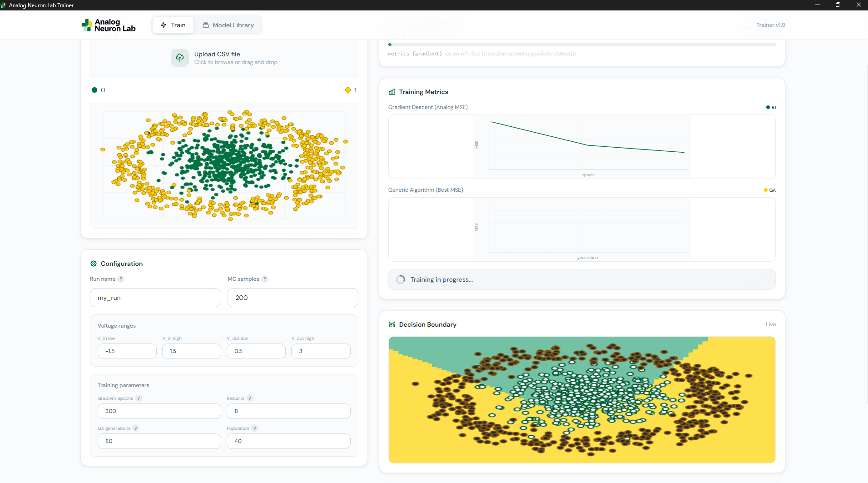Open the Gradient epochs help icon
Viewport: 868px width, 483px height.
(x=139, y=398)
